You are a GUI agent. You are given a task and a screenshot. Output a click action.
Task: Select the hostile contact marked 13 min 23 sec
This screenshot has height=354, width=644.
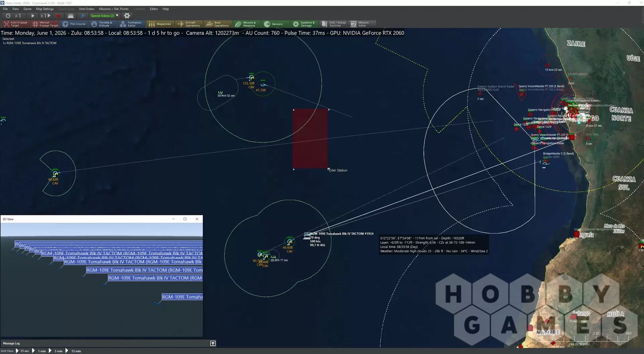coord(547,65)
